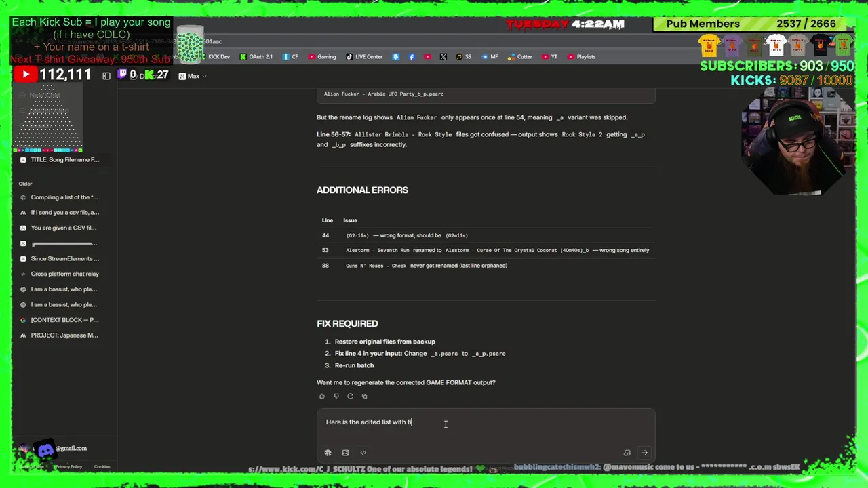
Task: Open CF bookmark
Action: click(x=291, y=57)
